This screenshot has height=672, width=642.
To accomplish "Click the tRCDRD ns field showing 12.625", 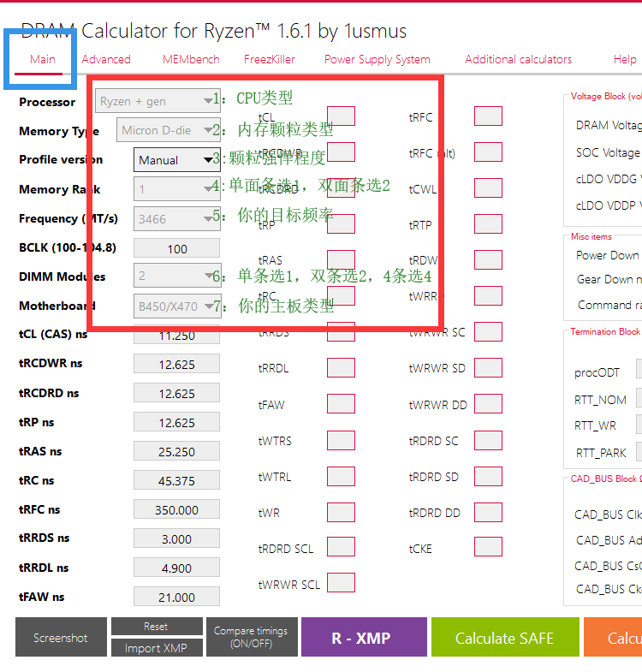I will click(176, 393).
